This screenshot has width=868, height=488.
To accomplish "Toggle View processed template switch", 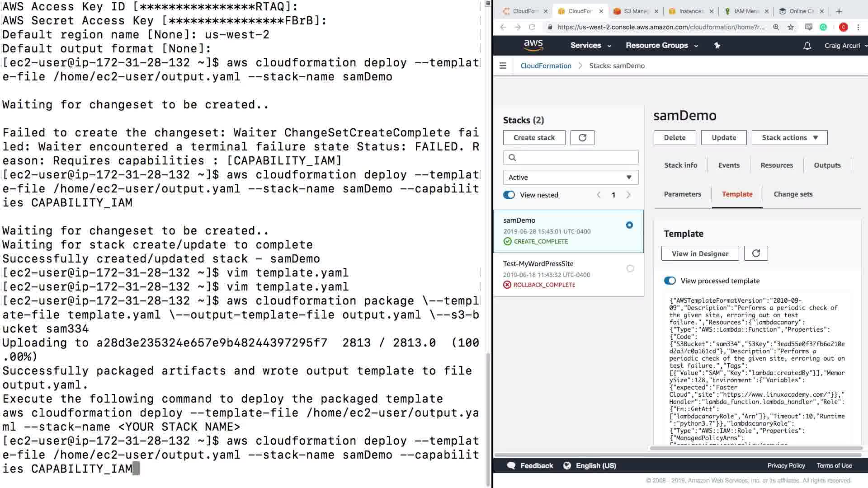I will tap(670, 281).
